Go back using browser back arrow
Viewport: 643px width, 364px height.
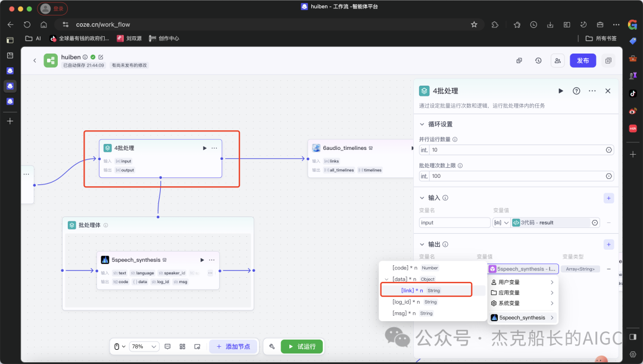[11, 24]
